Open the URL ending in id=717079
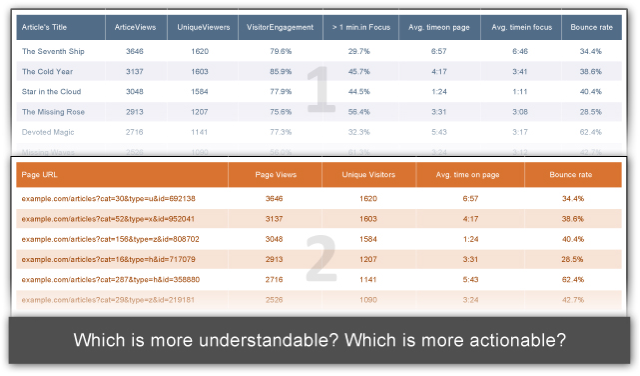Screen dimensions: 640x376 pyautogui.click(x=108, y=260)
